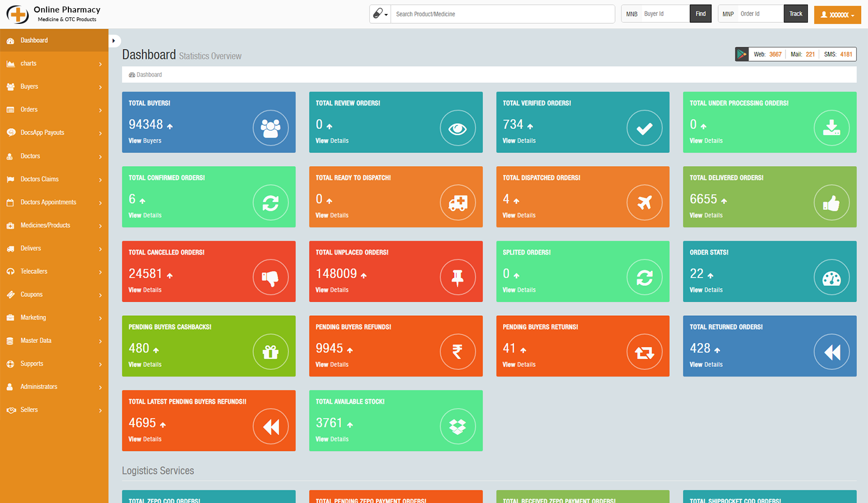Viewport: 868px width, 503px height.
Task: Open Master Data in the sidebar
Action: pos(54,341)
